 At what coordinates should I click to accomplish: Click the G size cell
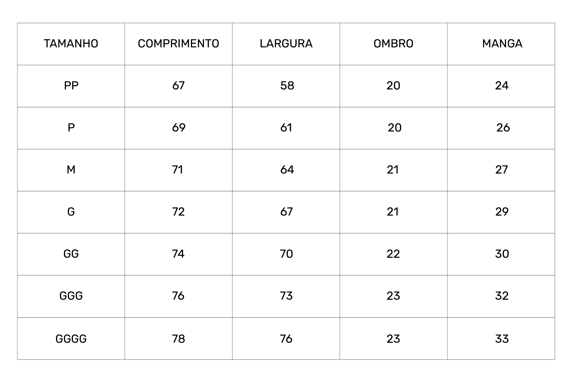pos(71,212)
